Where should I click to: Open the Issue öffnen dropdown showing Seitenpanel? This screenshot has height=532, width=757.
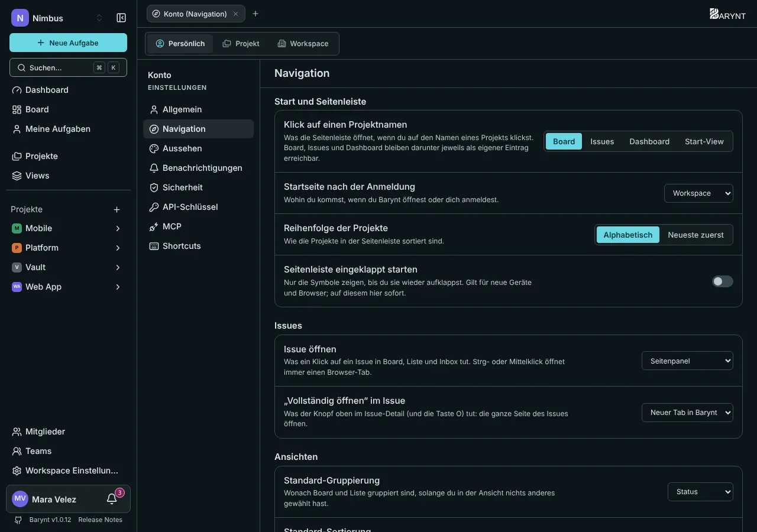pyautogui.click(x=687, y=361)
